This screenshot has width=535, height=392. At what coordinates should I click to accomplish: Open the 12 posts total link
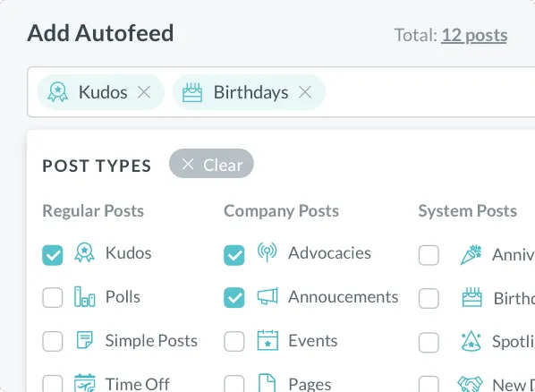[x=474, y=35]
